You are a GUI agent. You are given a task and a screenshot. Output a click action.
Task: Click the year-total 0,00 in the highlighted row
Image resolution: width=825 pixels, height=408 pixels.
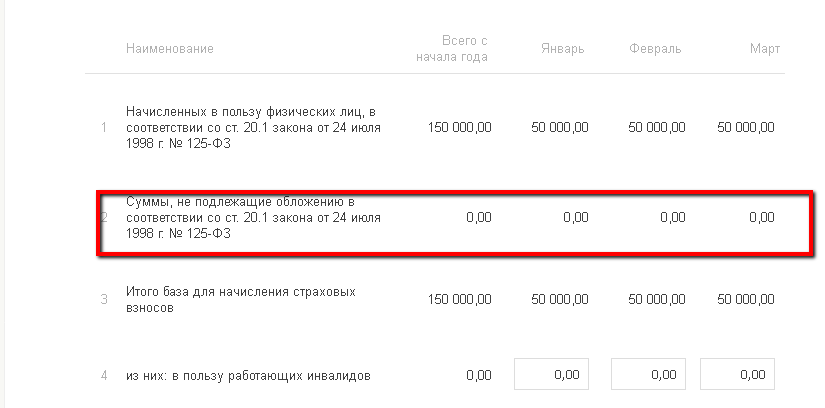479,217
